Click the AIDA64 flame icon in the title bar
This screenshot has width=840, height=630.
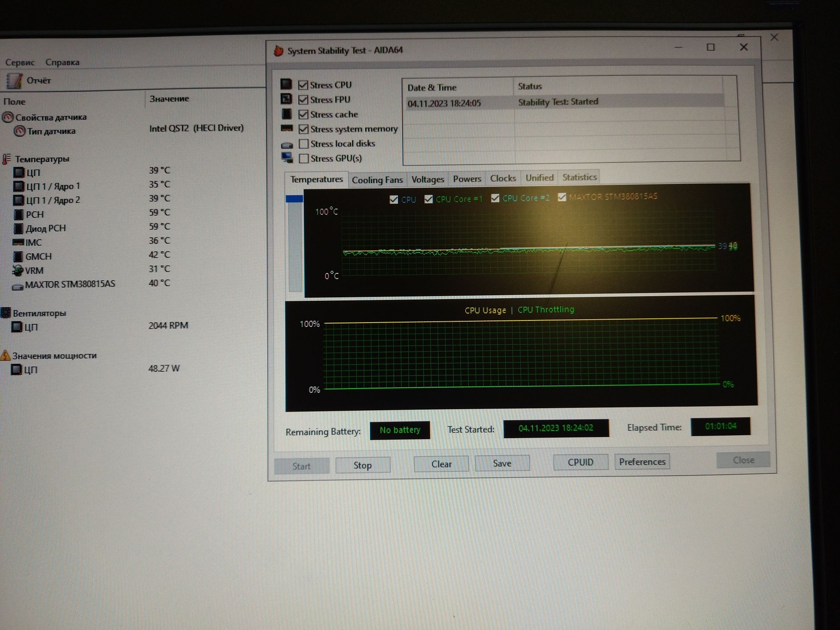(278, 51)
